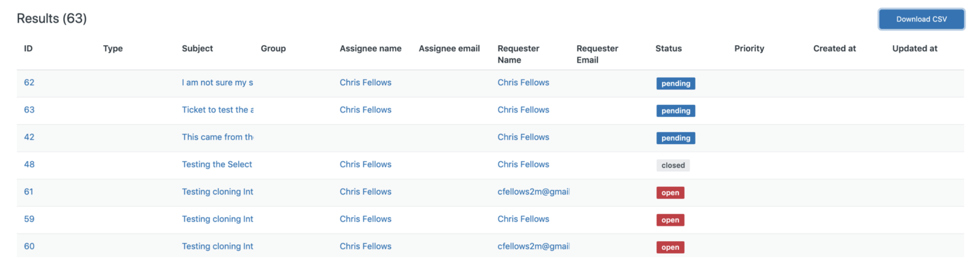The image size is (980, 269).
Task: Click assignee Chris Fellows on ticket 62
Action: point(365,83)
